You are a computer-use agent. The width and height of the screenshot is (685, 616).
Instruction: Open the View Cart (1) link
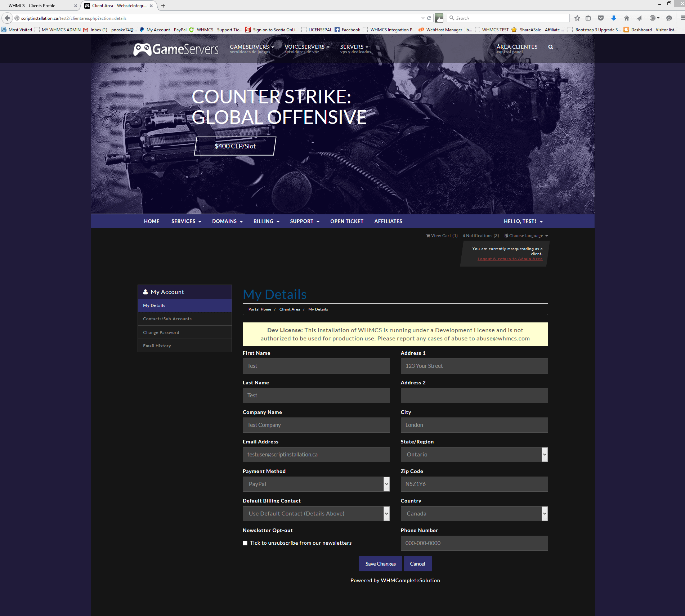(x=442, y=236)
